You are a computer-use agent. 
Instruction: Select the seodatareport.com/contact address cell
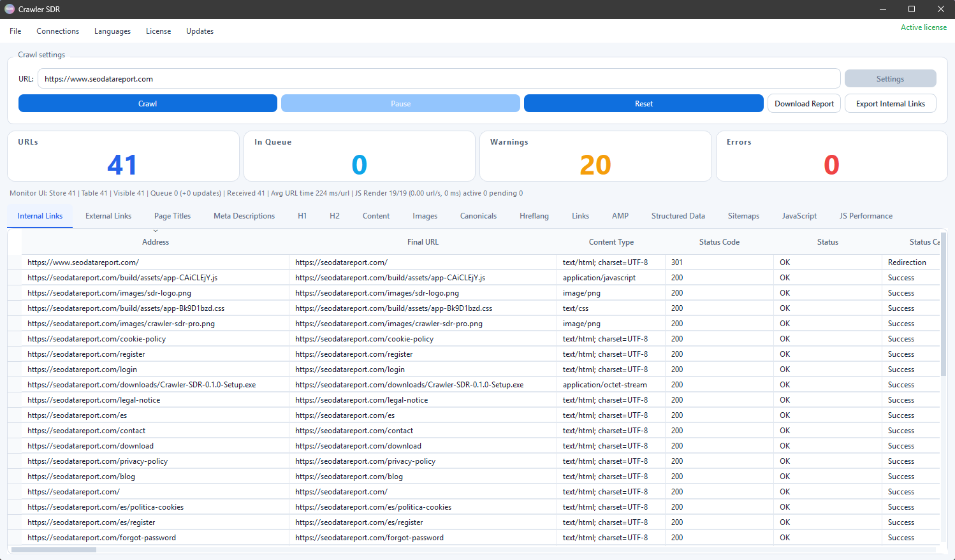click(156, 431)
